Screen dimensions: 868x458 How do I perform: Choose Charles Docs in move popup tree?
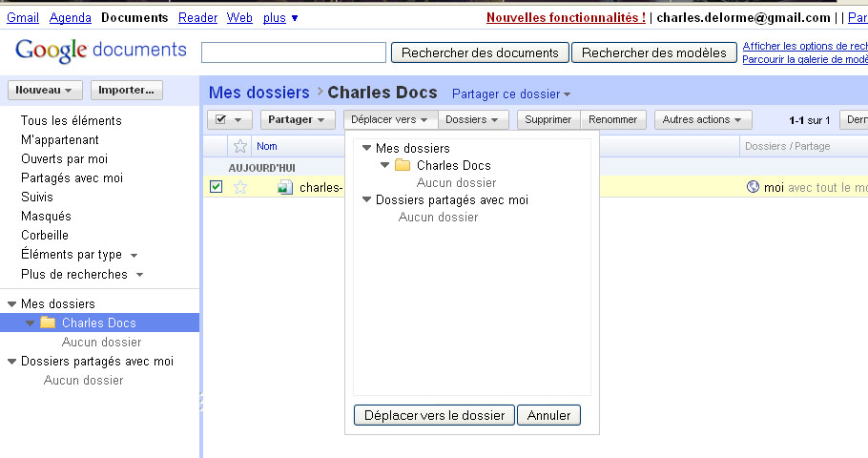[x=454, y=165]
